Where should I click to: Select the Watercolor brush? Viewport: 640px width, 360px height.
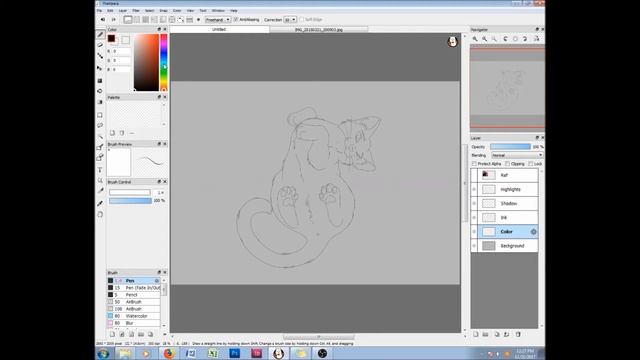point(133,316)
